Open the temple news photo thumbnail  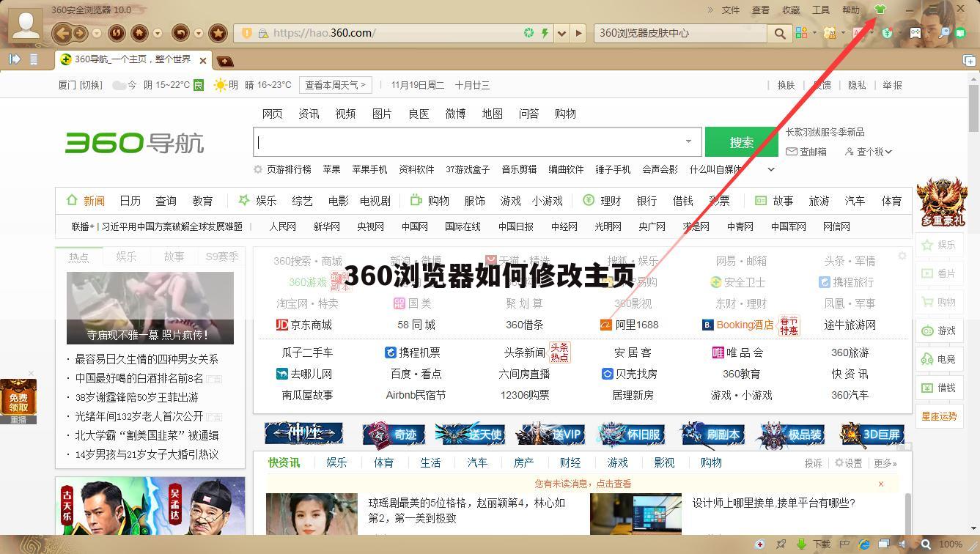[x=150, y=308]
